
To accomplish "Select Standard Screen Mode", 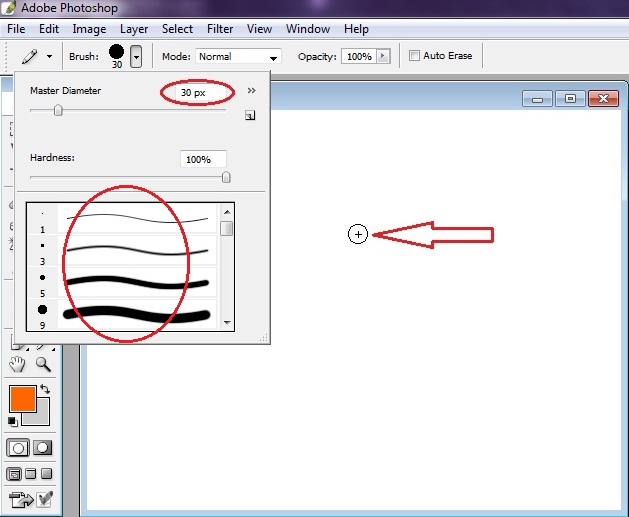I will pos(14,474).
